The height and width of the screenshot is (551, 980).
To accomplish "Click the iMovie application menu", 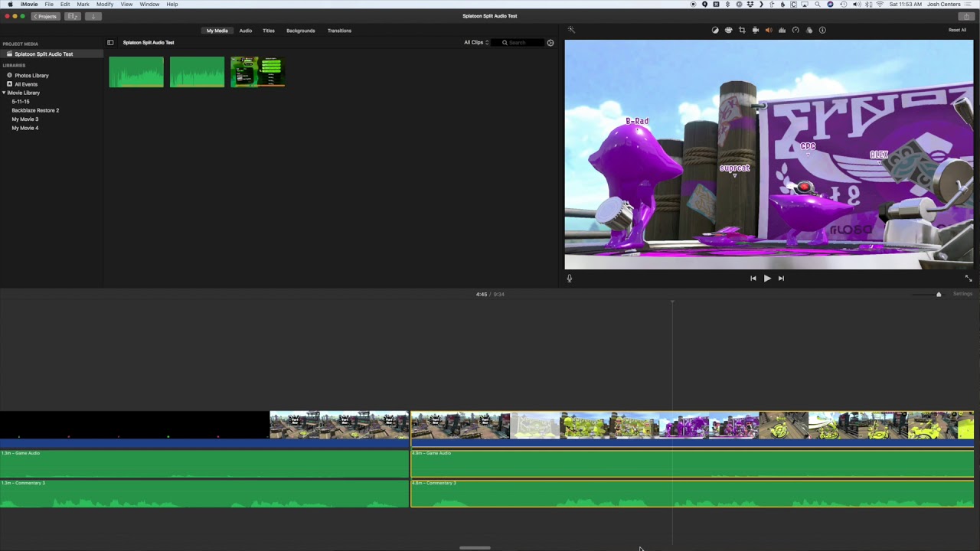I will pos(29,5).
